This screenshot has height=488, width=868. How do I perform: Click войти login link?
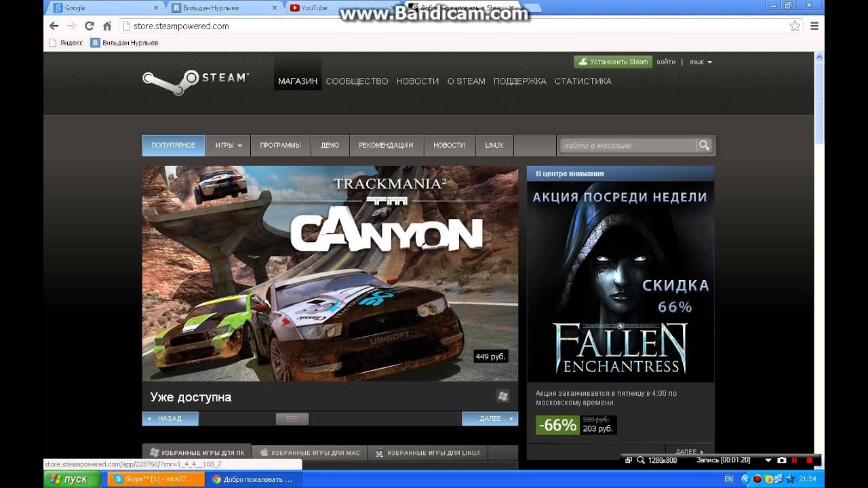coord(666,62)
